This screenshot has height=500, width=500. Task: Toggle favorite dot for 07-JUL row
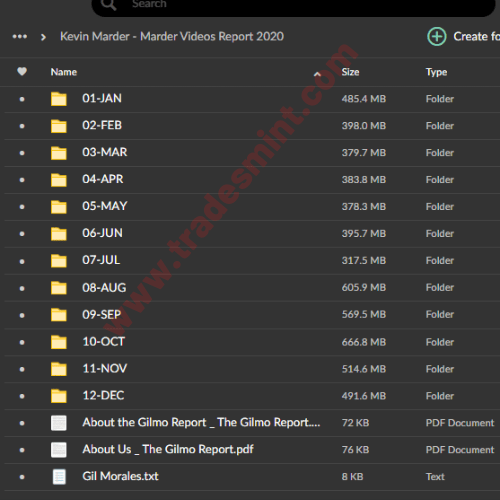(x=22, y=261)
